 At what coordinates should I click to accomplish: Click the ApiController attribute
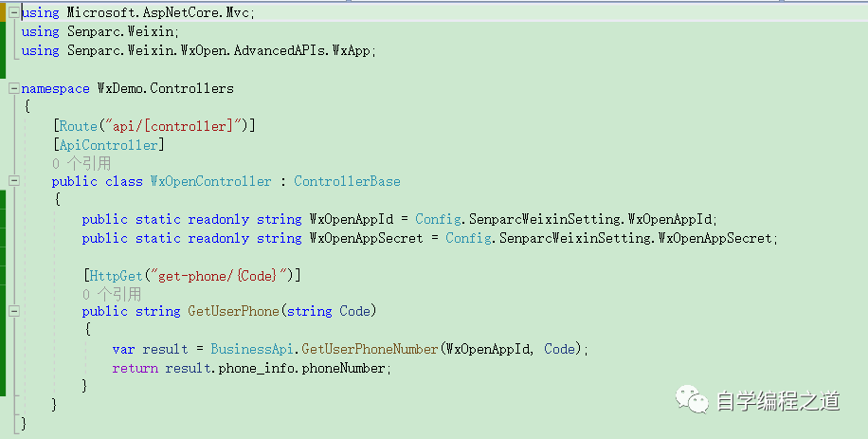point(108,145)
